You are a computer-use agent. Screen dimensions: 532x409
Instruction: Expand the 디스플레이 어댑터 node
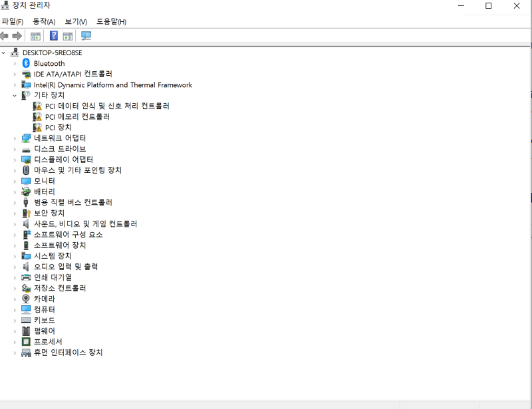(x=15, y=159)
